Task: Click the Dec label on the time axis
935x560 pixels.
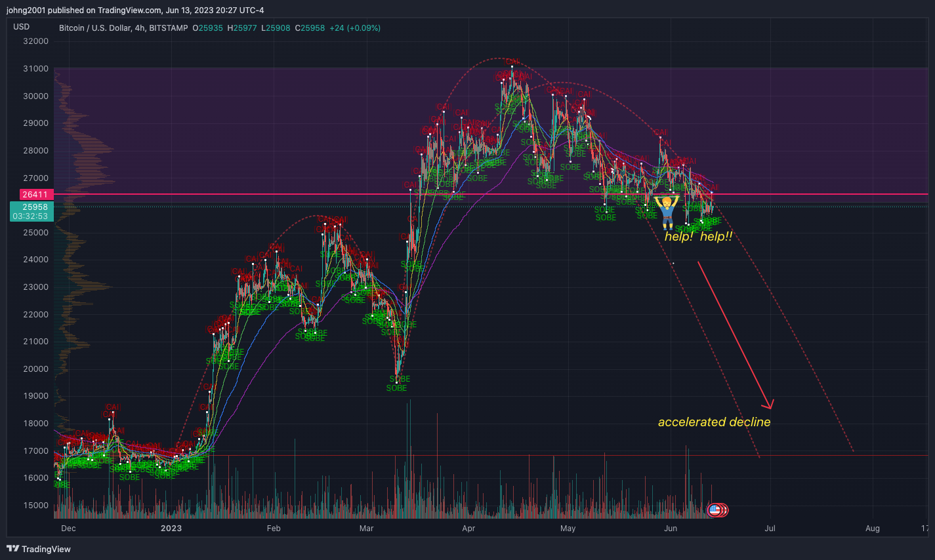Action: [68, 529]
